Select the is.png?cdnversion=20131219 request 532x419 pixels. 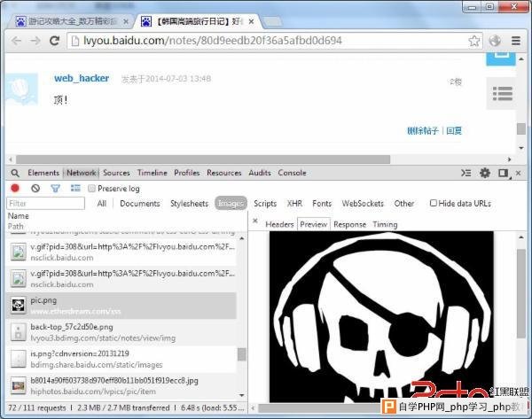(121, 359)
